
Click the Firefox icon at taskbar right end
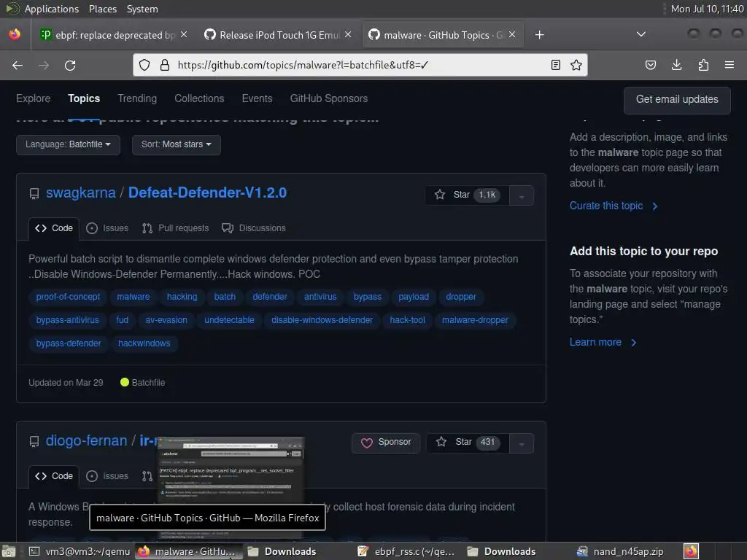692,551
